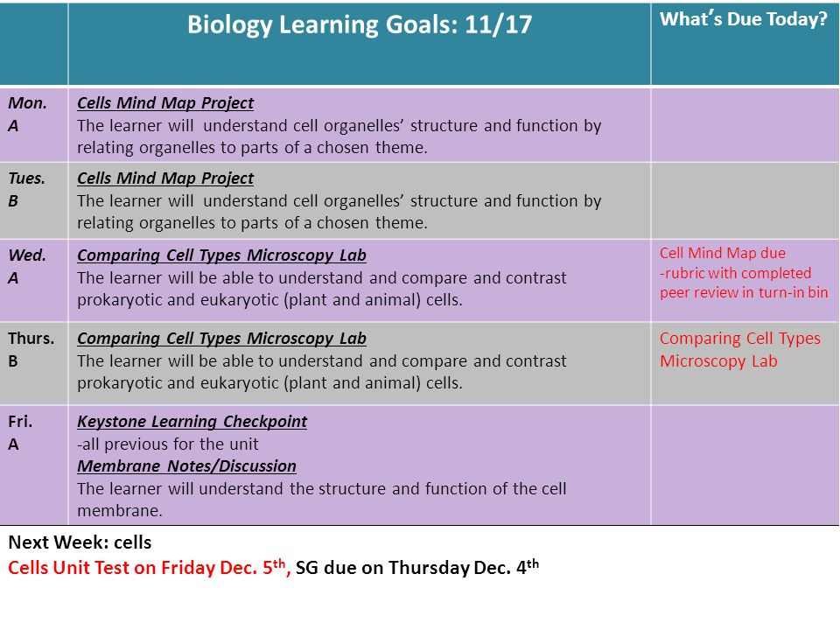The height and width of the screenshot is (630, 840).
Task: Open Tuesday's Cells Mind Map Project heading
Action: [165, 178]
